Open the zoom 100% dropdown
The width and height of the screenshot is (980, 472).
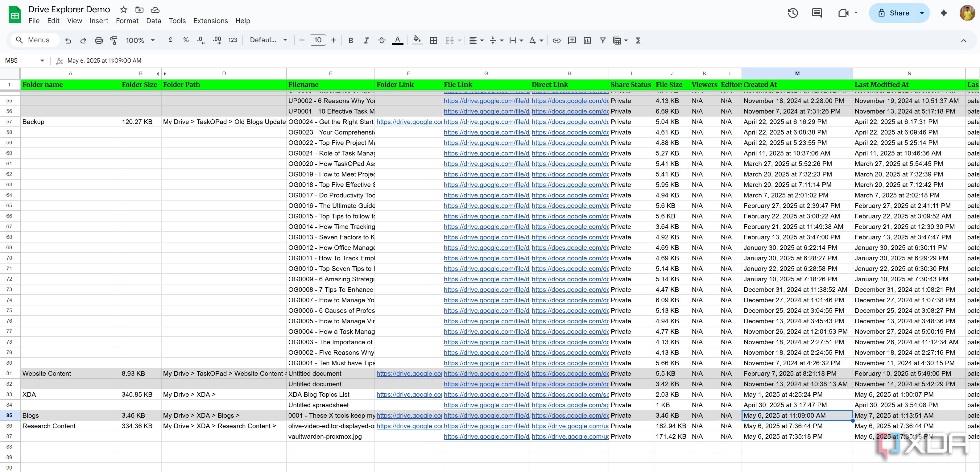pyautogui.click(x=140, y=40)
